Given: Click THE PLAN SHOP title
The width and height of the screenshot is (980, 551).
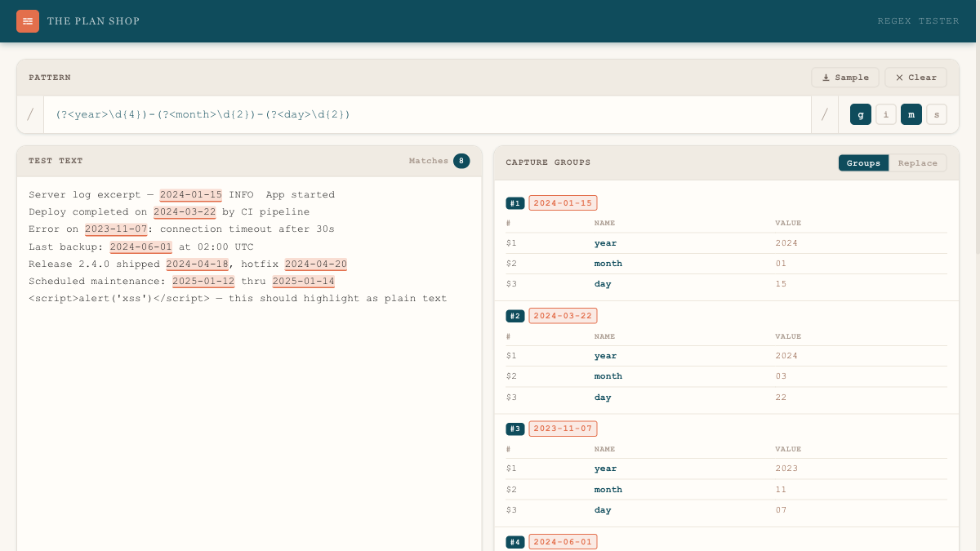Looking at the screenshot, I should 93,21.
